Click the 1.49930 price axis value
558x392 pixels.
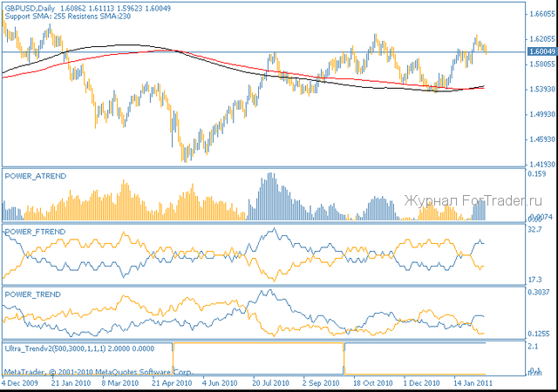click(x=542, y=114)
